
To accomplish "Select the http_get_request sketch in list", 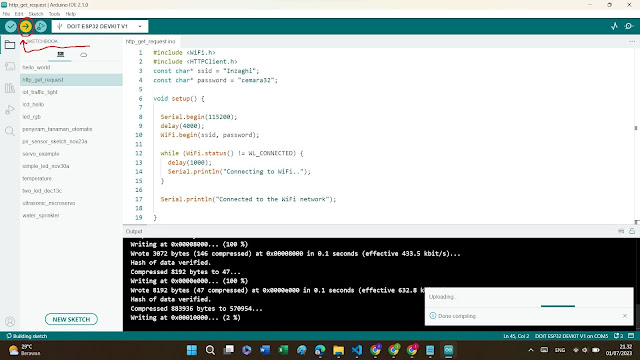I will (x=71, y=80).
